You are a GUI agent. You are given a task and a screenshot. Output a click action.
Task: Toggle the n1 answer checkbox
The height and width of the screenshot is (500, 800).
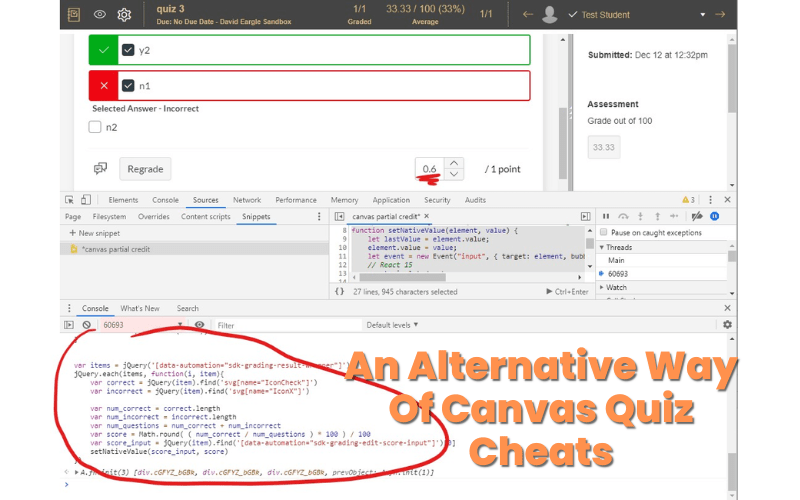[128, 85]
